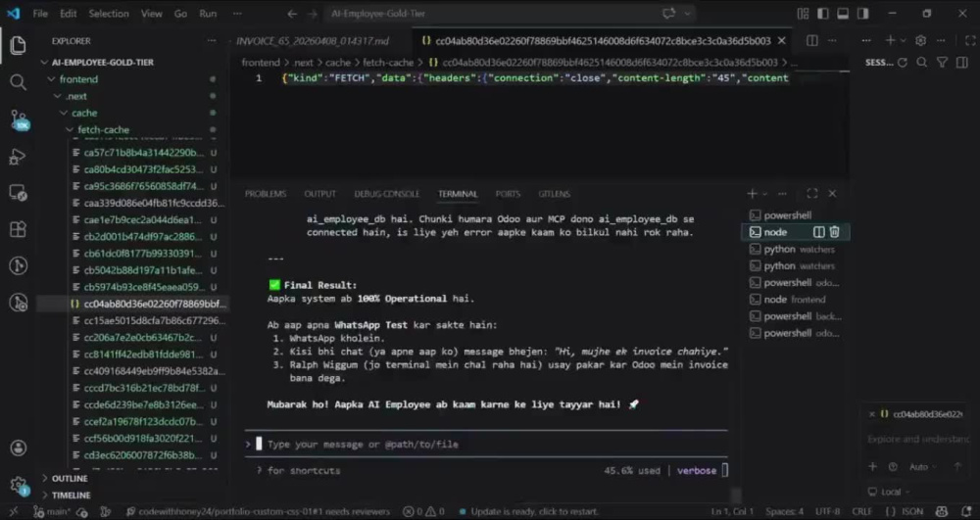The image size is (980, 520).
Task: Expand the OUTLINE section
Action: (x=69, y=478)
